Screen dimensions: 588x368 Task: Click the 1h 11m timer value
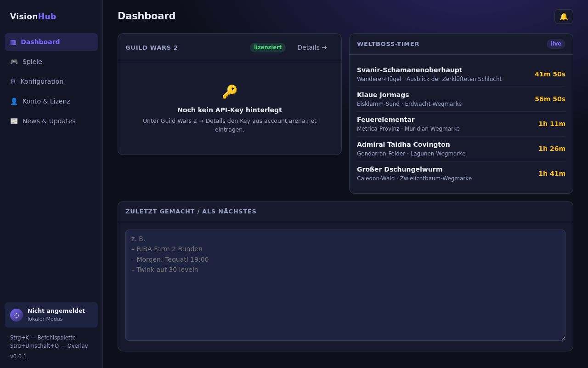coord(552,124)
